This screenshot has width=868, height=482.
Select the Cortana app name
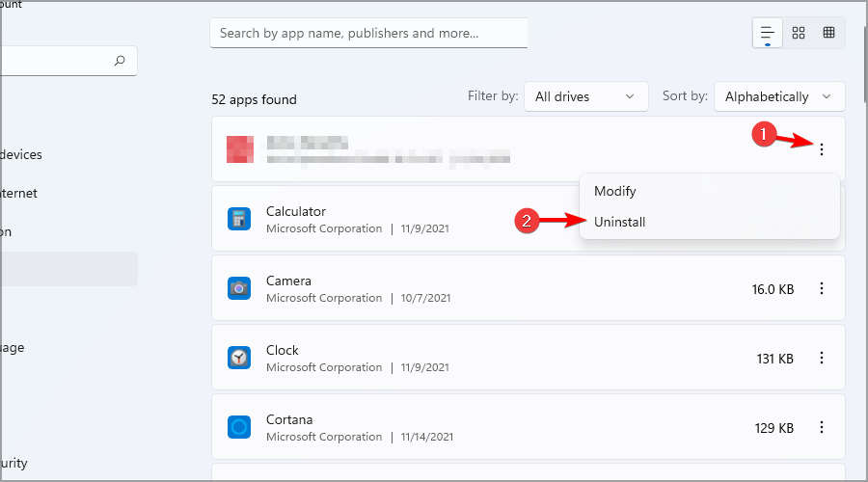pos(289,419)
